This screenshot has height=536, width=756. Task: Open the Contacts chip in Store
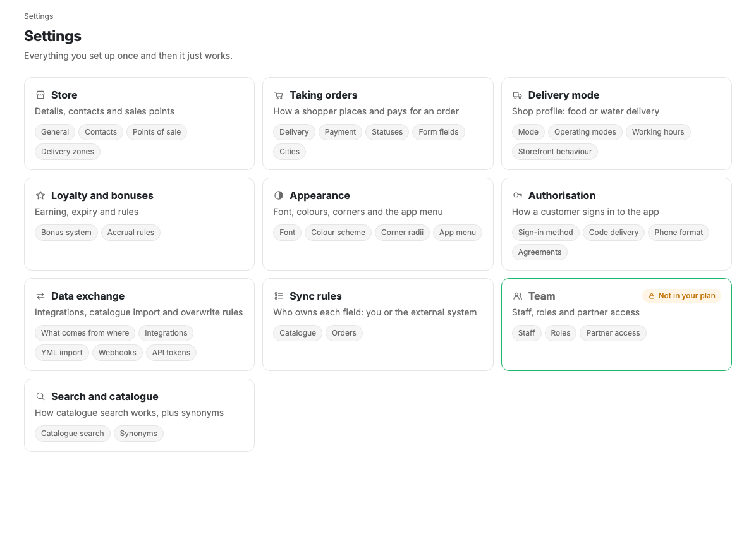click(101, 132)
